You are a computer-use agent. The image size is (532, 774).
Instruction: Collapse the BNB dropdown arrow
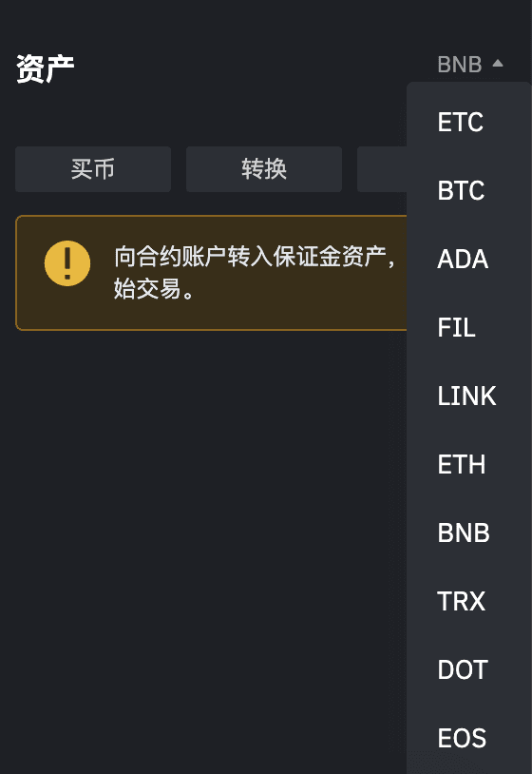point(498,63)
